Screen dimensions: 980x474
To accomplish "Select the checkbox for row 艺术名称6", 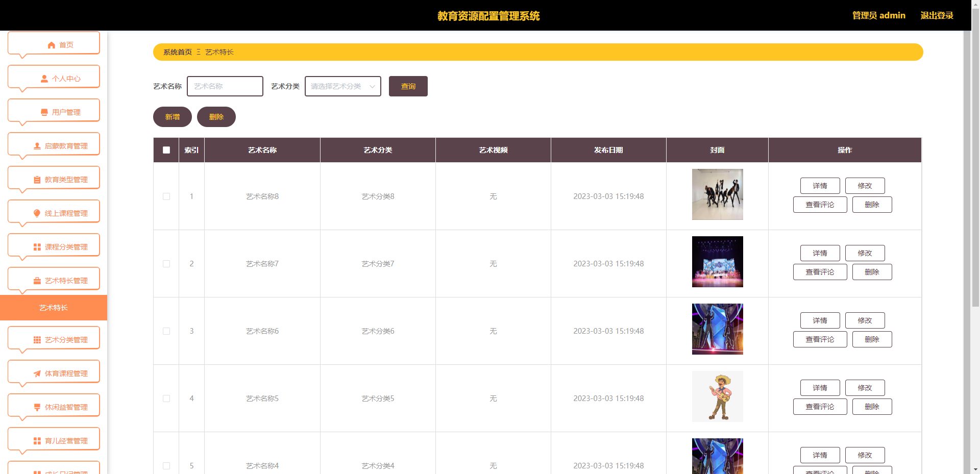I will 166,331.
